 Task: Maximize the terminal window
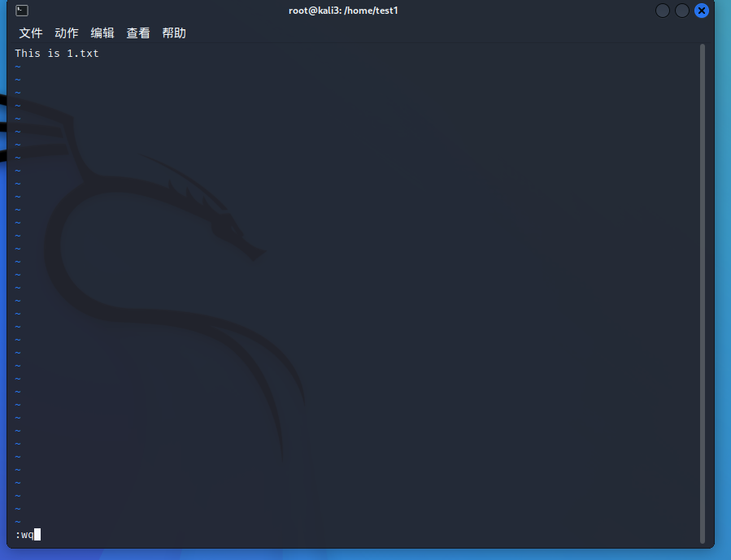(681, 11)
